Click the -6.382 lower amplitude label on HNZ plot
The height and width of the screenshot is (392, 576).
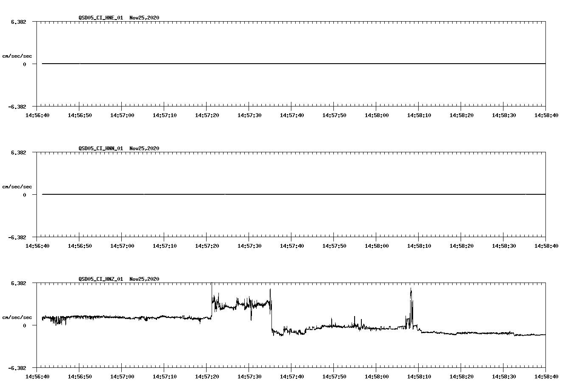(17, 368)
